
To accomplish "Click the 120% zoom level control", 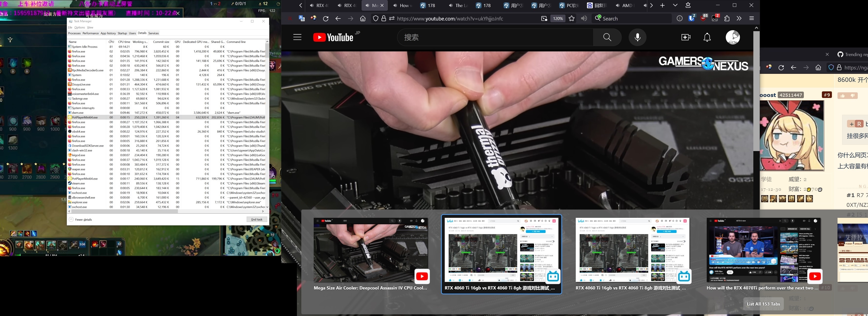I will pyautogui.click(x=558, y=18).
